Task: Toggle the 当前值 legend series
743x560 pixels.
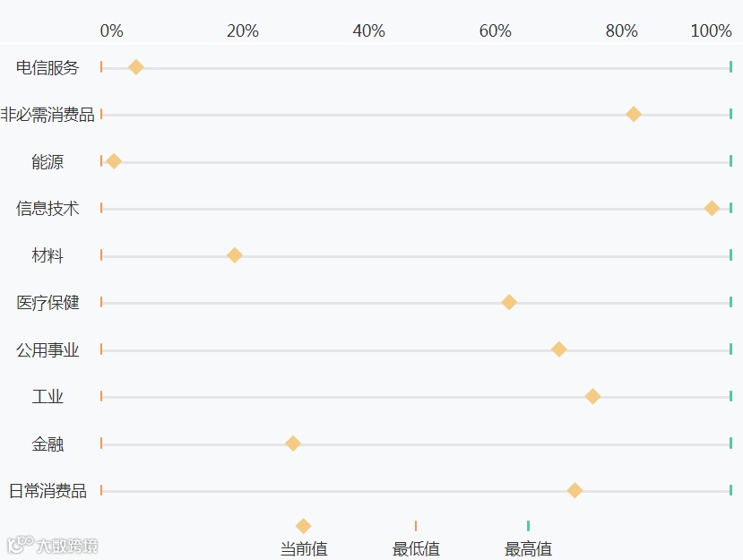Action: coord(304,537)
